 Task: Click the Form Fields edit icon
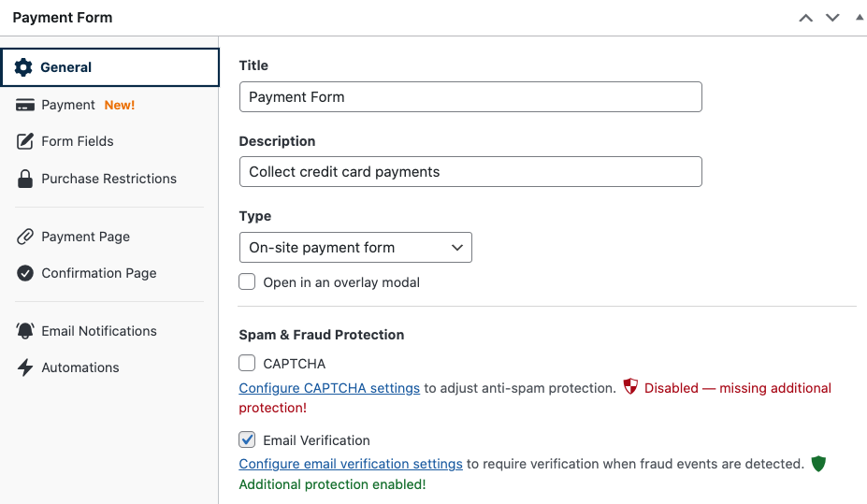(25, 141)
